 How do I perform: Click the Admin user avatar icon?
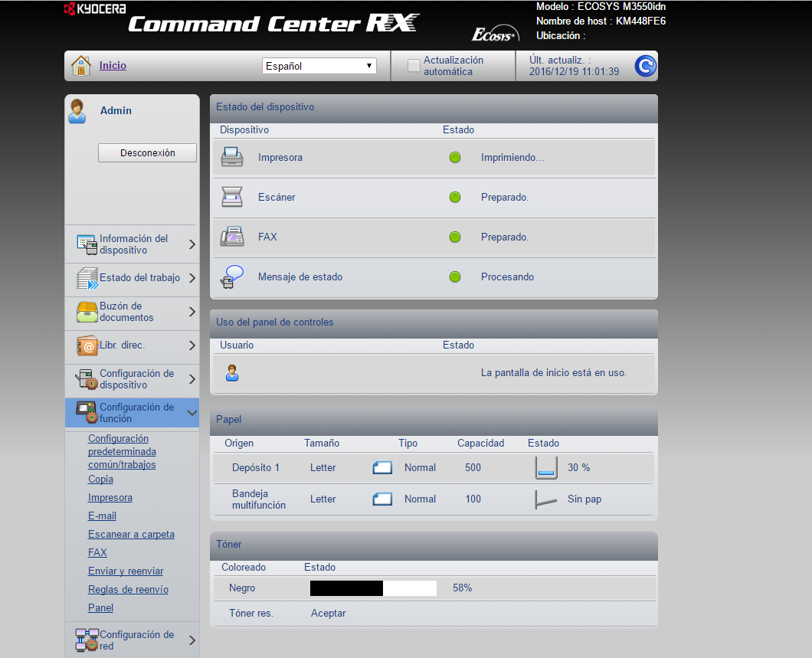pyautogui.click(x=77, y=111)
